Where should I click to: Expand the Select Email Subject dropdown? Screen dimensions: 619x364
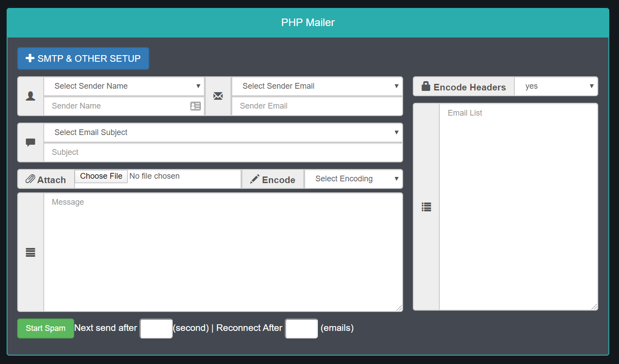click(223, 132)
